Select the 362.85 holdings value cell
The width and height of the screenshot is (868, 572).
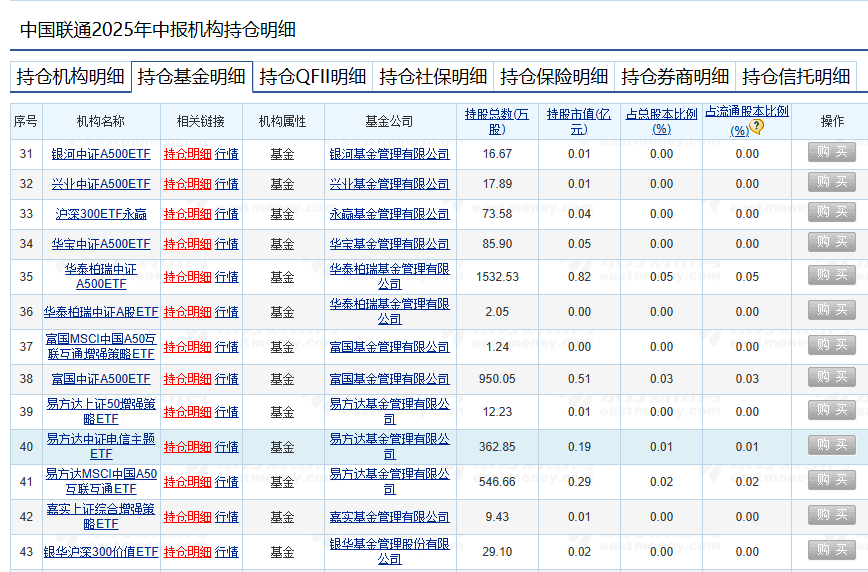(x=497, y=447)
